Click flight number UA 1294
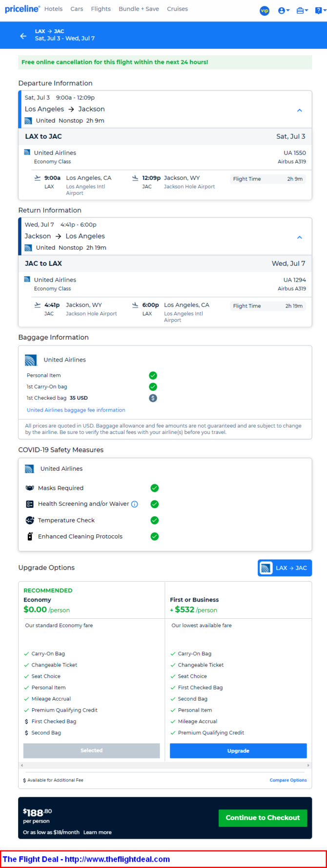Viewport: 327px width, 868px height. click(x=295, y=280)
